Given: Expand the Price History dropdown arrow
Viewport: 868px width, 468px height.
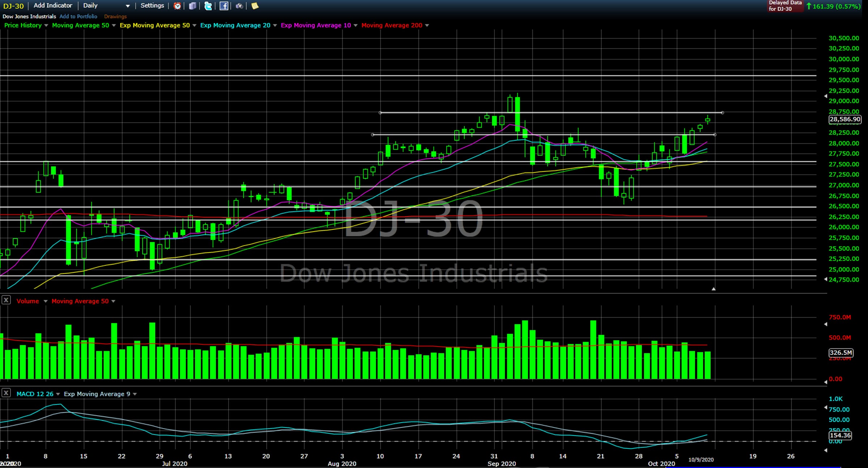Looking at the screenshot, I should click(46, 25).
